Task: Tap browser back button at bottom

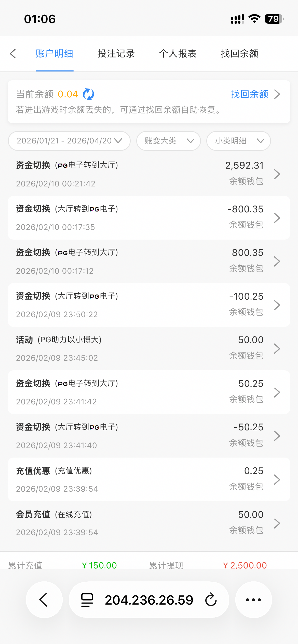Action: 44,599
